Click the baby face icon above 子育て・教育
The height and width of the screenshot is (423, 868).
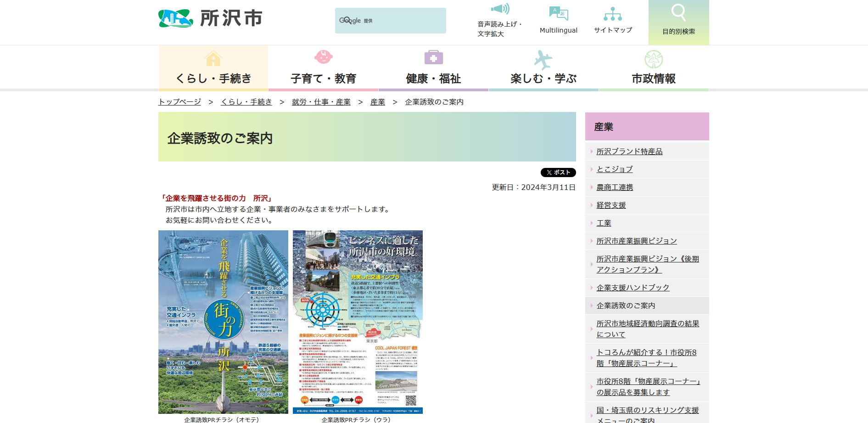click(x=324, y=57)
